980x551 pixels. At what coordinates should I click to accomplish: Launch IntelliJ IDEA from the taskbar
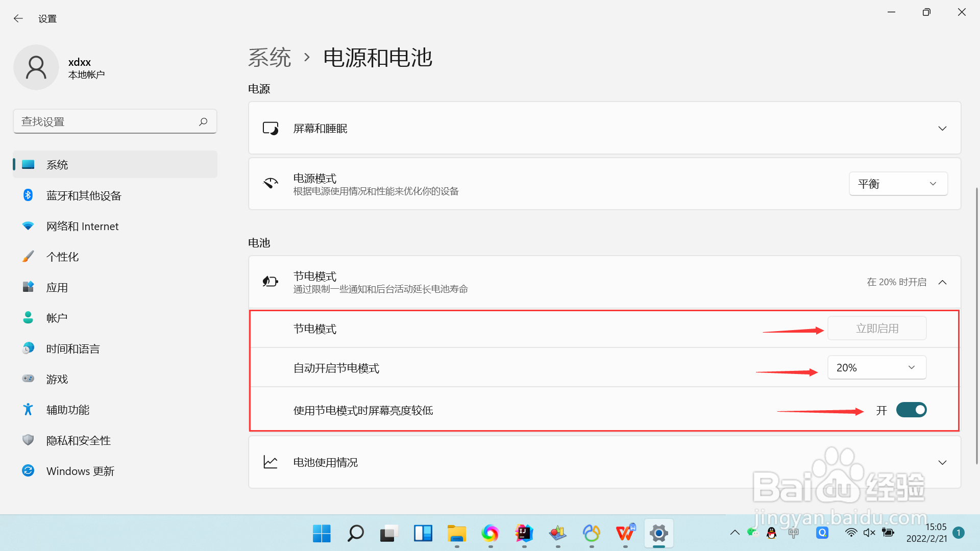pyautogui.click(x=524, y=534)
